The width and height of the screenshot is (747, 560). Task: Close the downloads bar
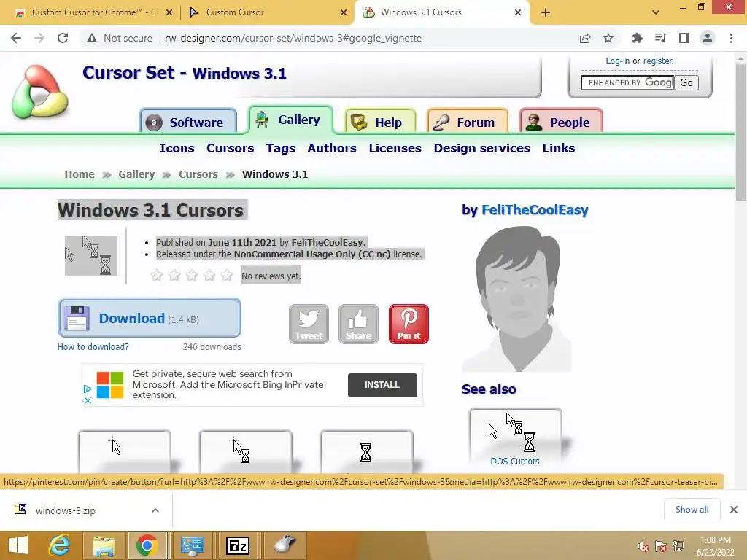pyautogui.click(x=734, y=510)
